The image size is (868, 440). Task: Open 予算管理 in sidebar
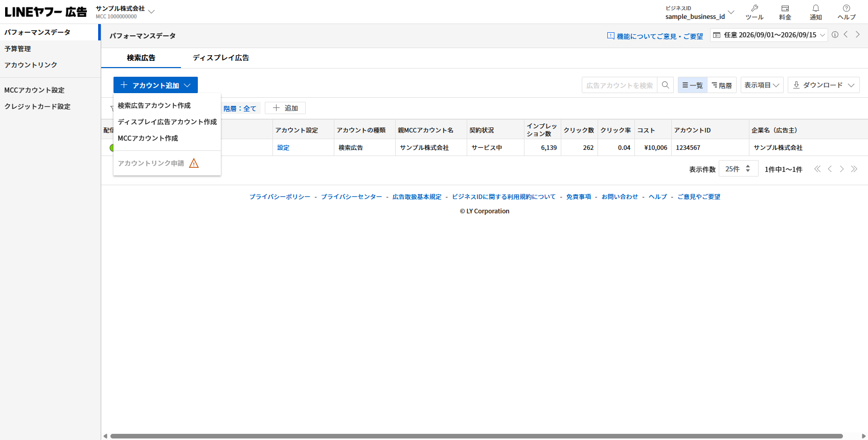pos(50,49)
